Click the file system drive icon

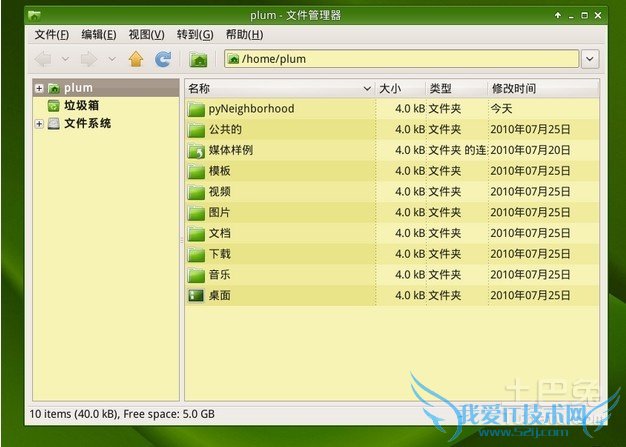53,124
